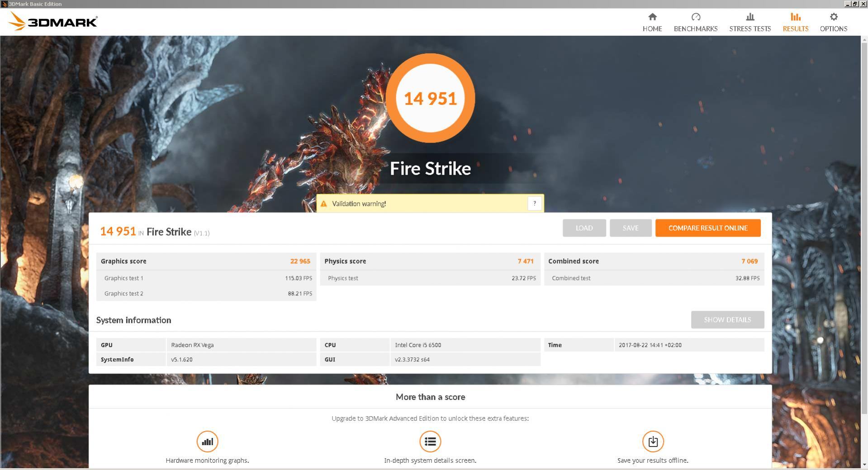Open Benchmarks via the gauge icon
Image resolution: width=868 pixels, height=470 pixels.
[x=696, y=17]
